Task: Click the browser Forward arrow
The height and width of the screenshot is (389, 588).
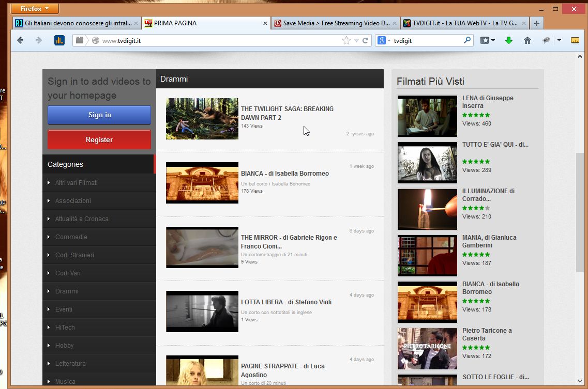Action: click(x=38, y=40)
